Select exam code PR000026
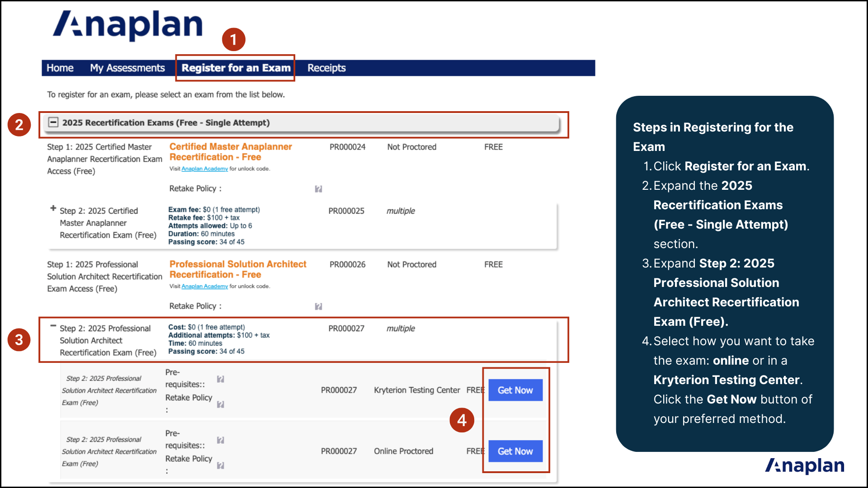The height and width of the screenshot is (488, 868). [347, 264]
